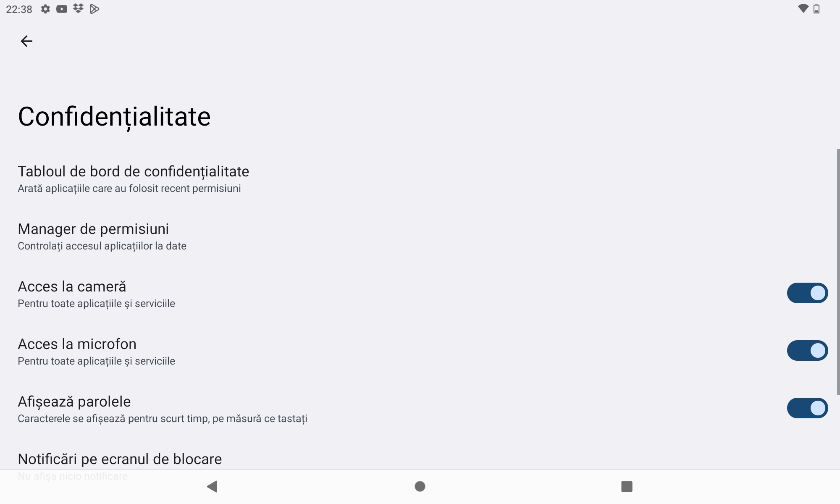840x504 pixels.
Task: Tap the Wi-Fi status icon
Action: point(803,9)
